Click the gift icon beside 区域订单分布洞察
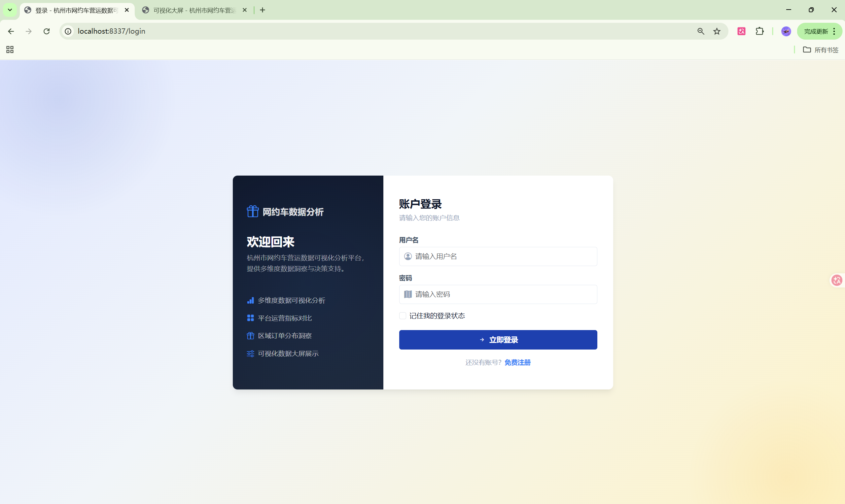Image resolution: width=845 pixels, height=504 pixels. pyautogui.click(x=250, y=336)
